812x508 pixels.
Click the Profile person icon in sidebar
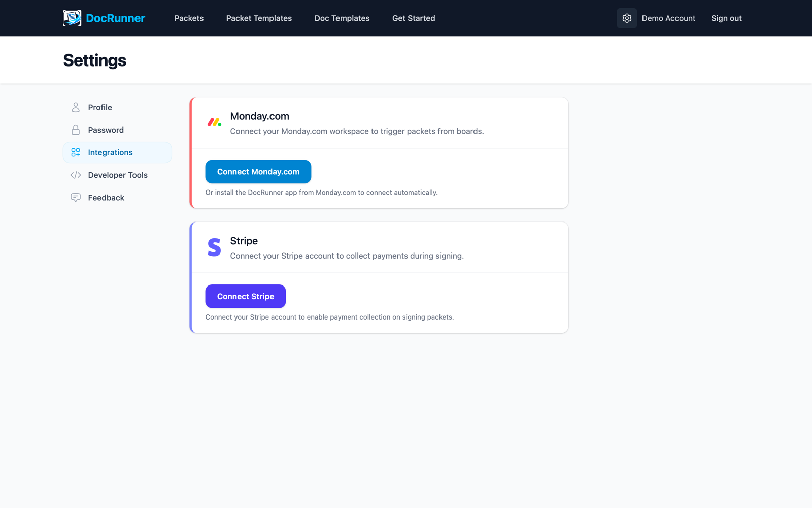click(x=76, y=107)
